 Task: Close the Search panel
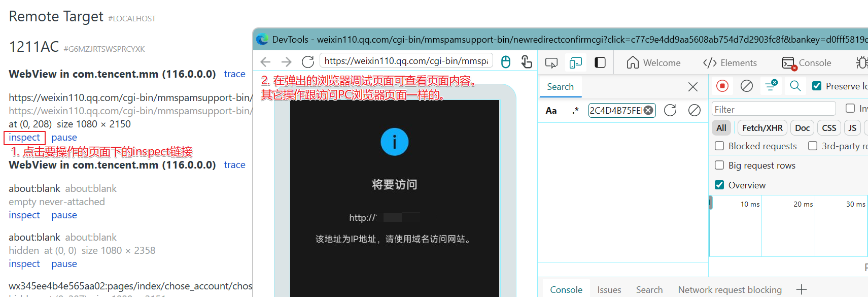[x=693, y=87]
